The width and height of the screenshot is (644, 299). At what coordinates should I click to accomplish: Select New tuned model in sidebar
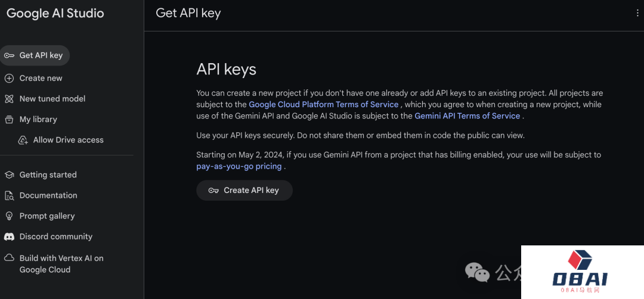click(x=52, y=99)
